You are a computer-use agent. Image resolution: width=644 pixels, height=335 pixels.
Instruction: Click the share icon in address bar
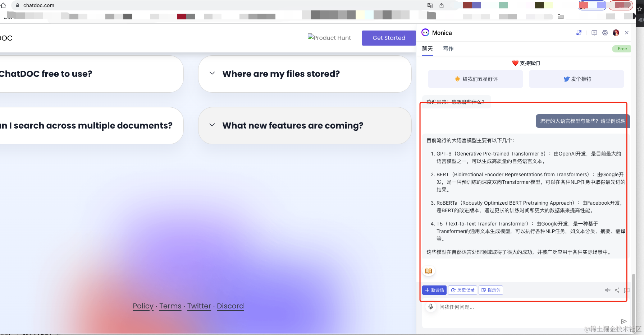(442, 5)
